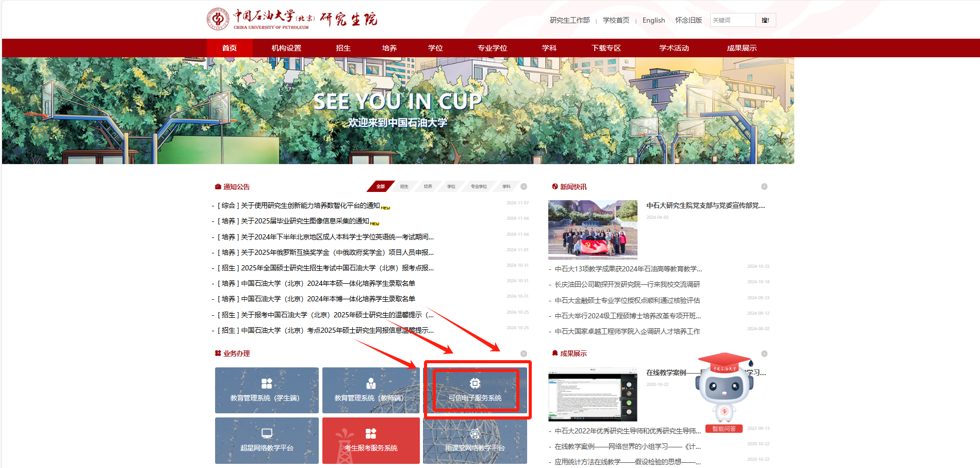The height and width of the screenshot is (468, 980).
Task: Click plus icon in 成果展示 header
Action: [x=764, y=353]
